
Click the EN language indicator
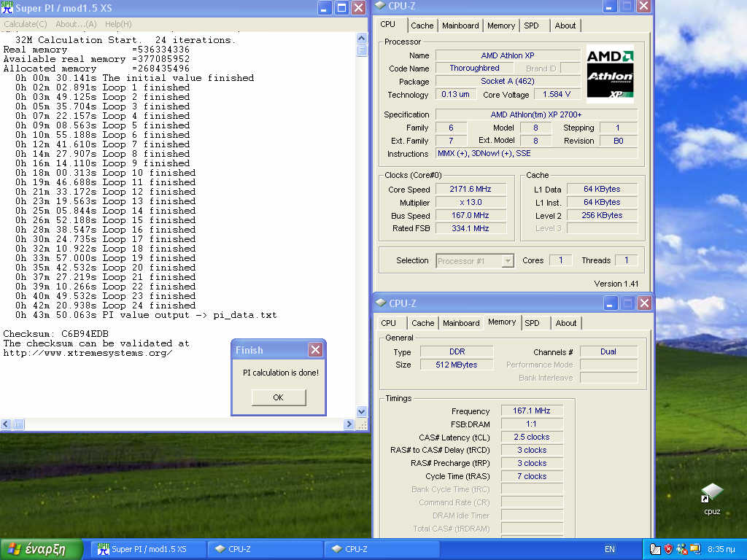(x=609, y=549)
